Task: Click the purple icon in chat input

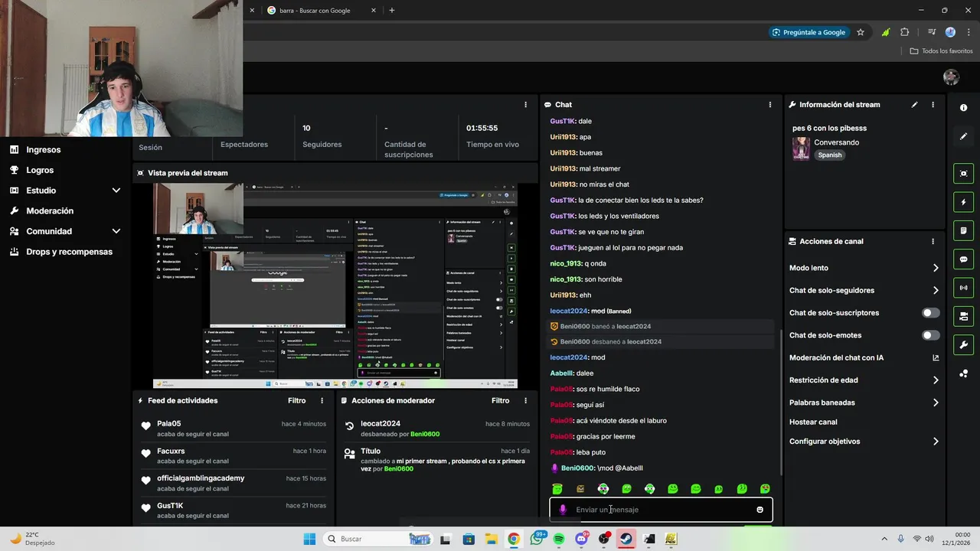Action: click(x=563, y=510)
